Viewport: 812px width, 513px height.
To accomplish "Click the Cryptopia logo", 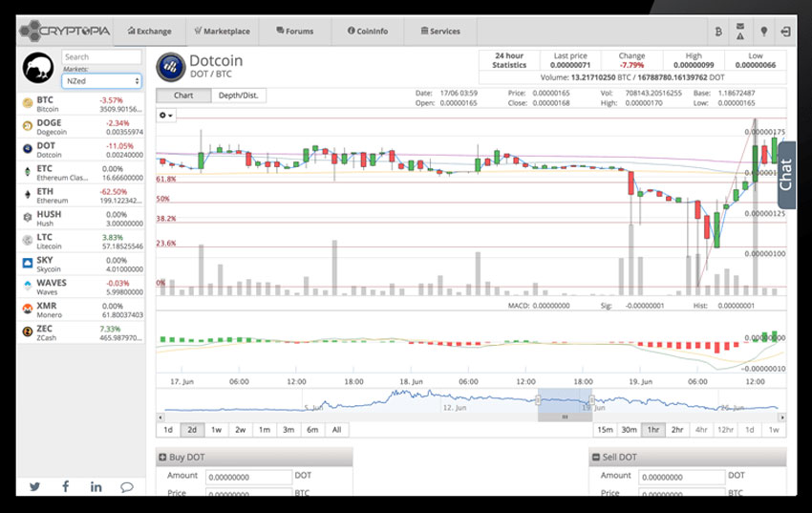I will 65,32.
